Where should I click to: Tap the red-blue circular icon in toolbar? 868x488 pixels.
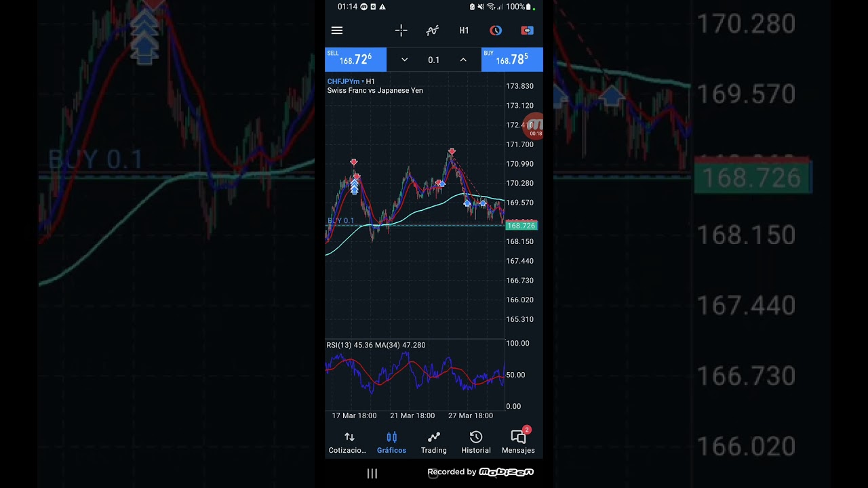(496, 30)
